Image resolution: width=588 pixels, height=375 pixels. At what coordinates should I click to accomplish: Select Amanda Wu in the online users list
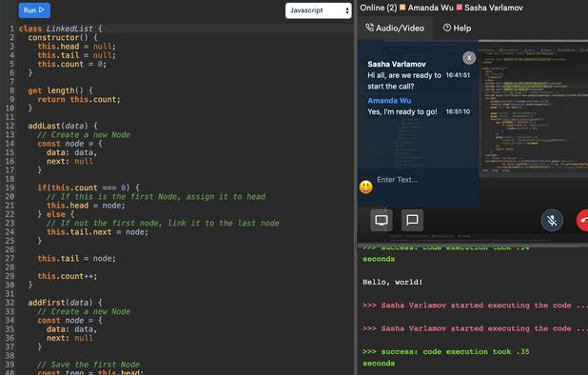point(430,8)
